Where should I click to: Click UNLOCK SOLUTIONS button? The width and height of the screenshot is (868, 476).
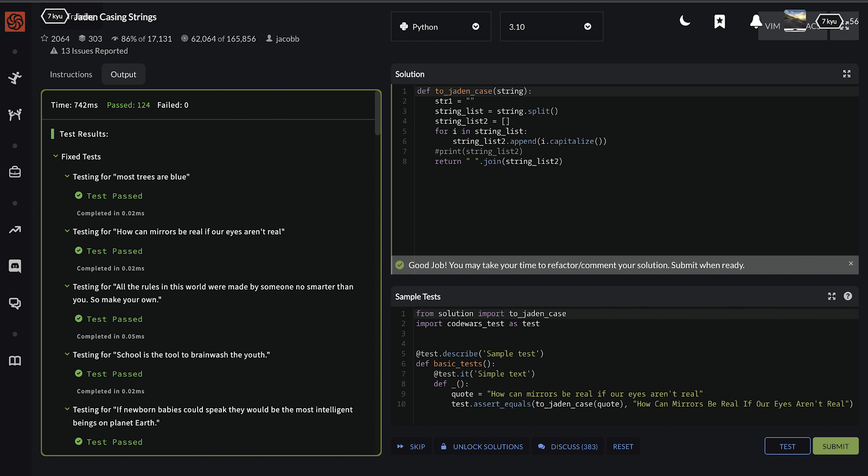coord(482,447)
